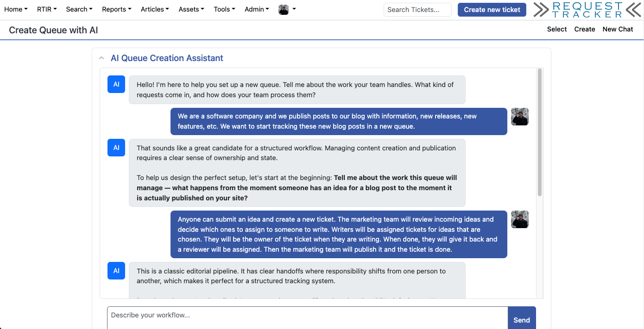Open the Articles menu

tap(155, 9)
